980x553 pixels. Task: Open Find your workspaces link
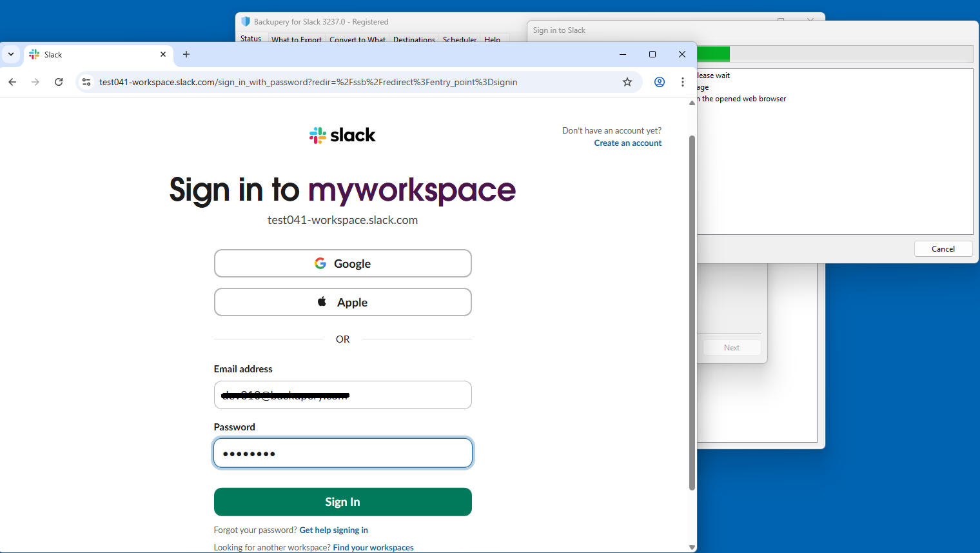(373, 547)
